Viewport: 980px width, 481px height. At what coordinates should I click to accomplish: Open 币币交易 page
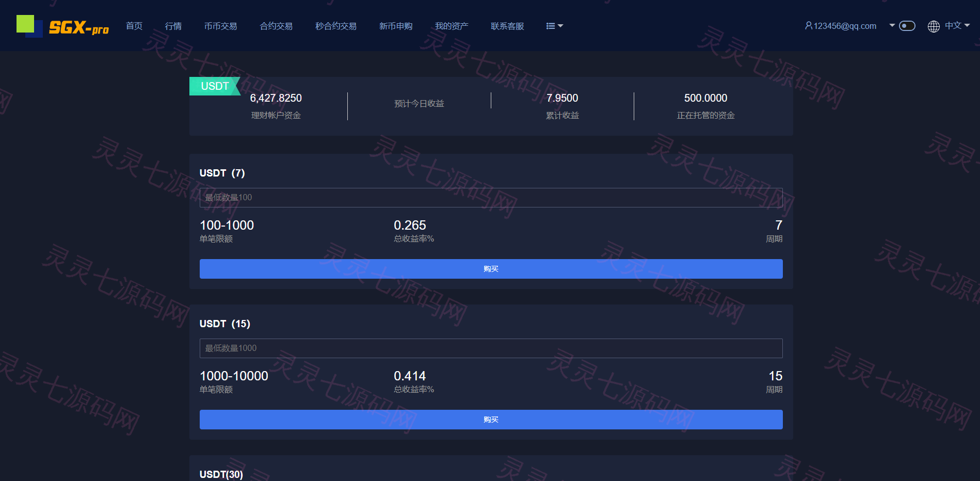pyautogui.click(x=220, y=26)
